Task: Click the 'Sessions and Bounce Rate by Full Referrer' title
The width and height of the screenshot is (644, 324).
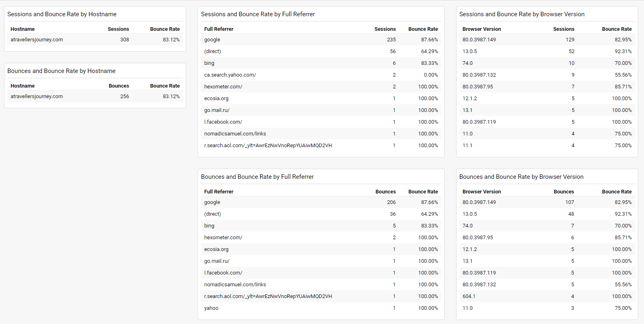Action: tap(258, 14)
